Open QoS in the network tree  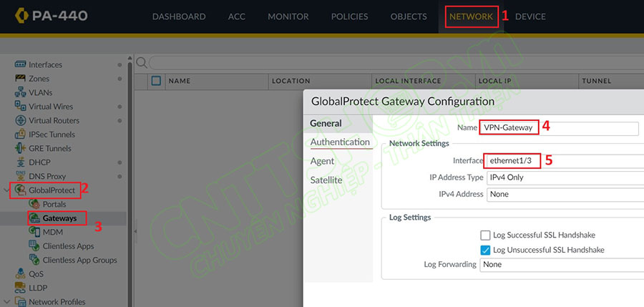[36, 274]
